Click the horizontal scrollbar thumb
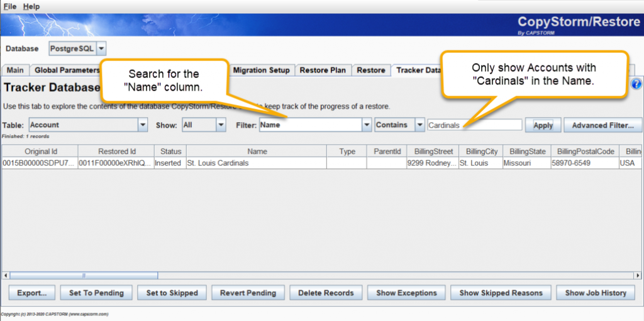 [84, 276]
